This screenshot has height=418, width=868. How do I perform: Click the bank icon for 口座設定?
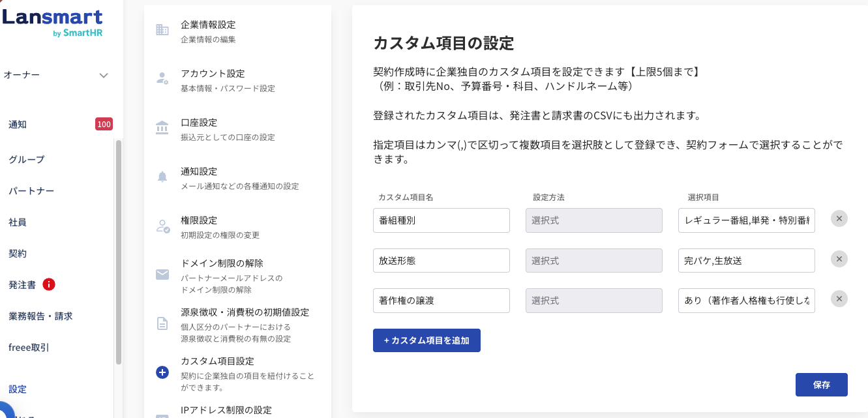pos(162,128)
